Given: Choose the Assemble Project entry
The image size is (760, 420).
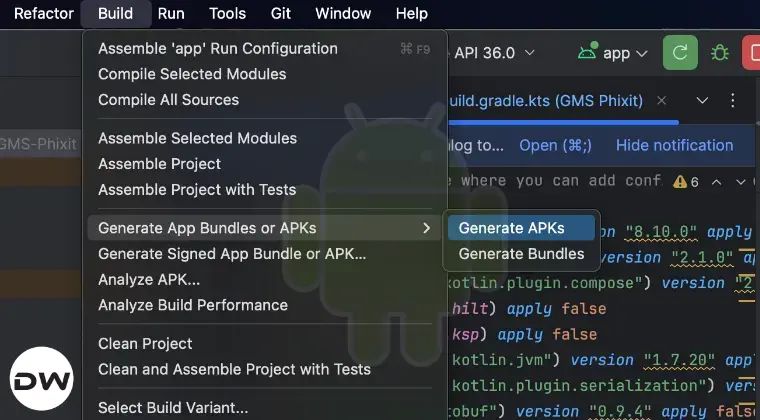Looking at the screenshot, I should coord(264,164).
